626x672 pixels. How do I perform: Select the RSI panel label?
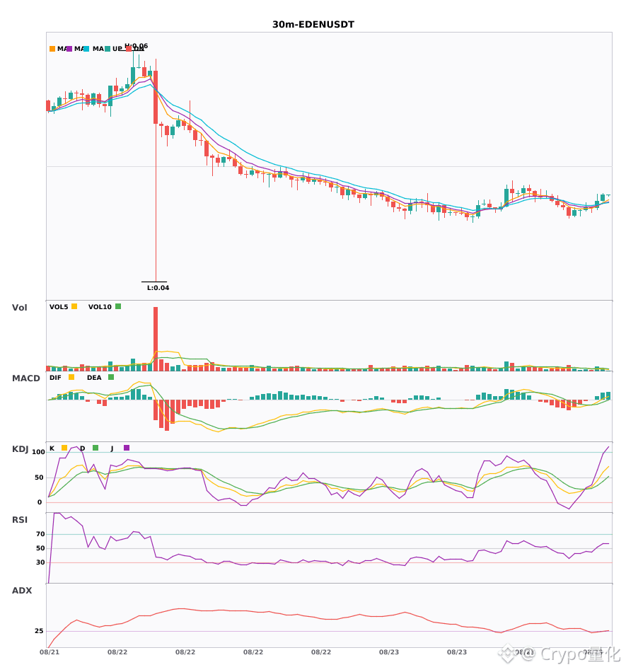(20, 520)
